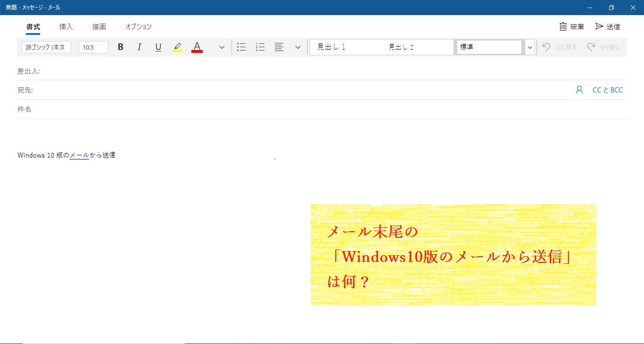Expand the styles gallery dropdown
The height and width of the screenshot is (344, 644).
click(x=529, y=47)
